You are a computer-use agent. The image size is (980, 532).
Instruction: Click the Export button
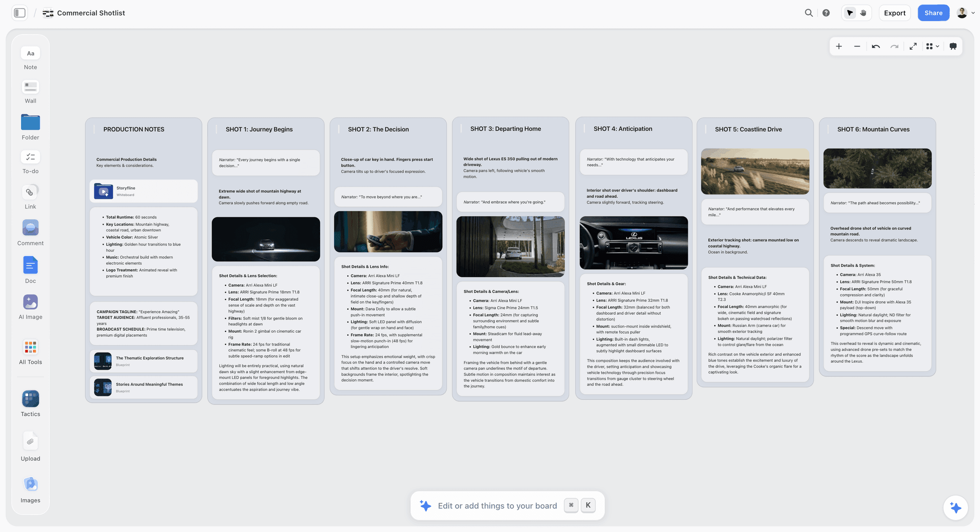pyautogui.click(x=894, y=13)
